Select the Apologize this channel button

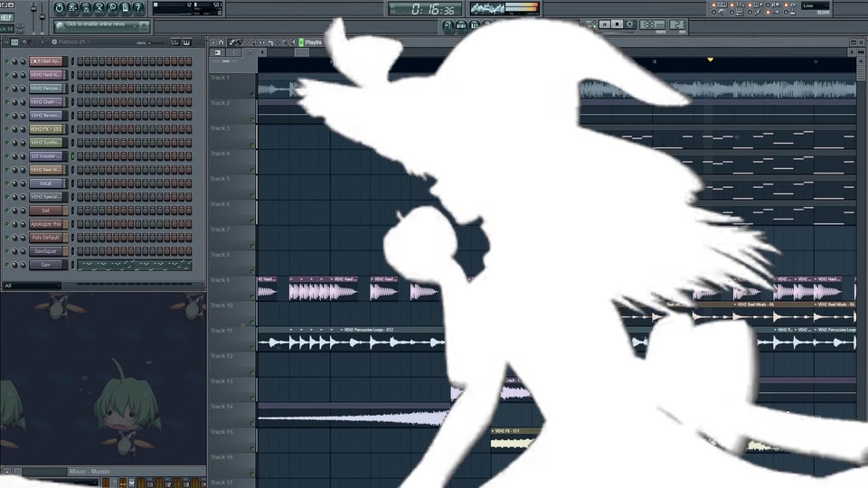point(46,224)
